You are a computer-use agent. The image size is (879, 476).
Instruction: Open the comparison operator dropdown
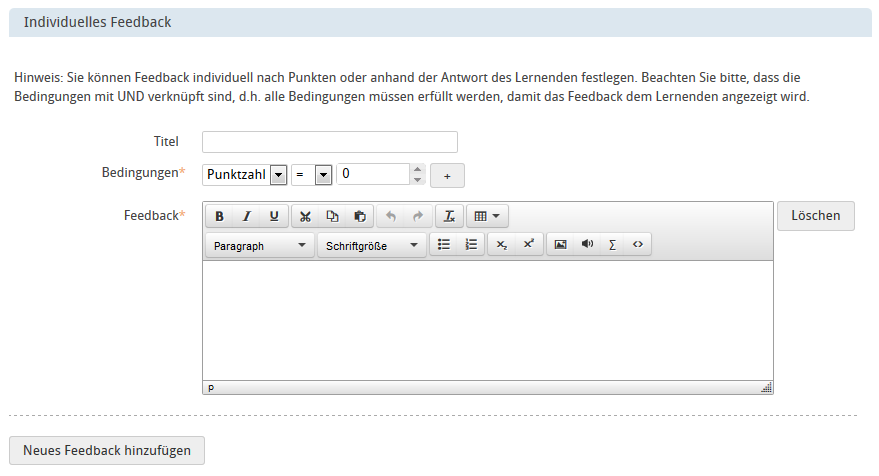coord(312,174)
